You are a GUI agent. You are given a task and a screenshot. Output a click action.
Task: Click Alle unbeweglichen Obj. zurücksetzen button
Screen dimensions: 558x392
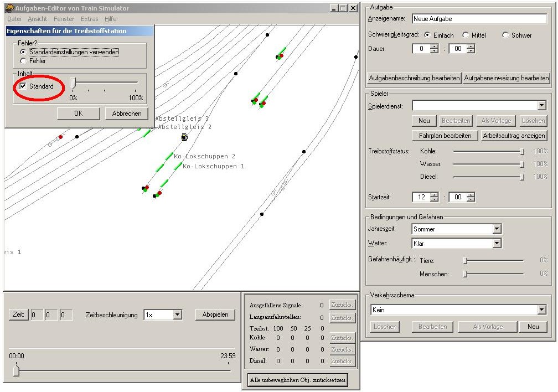pyautogui.click(x=298, y=380)
